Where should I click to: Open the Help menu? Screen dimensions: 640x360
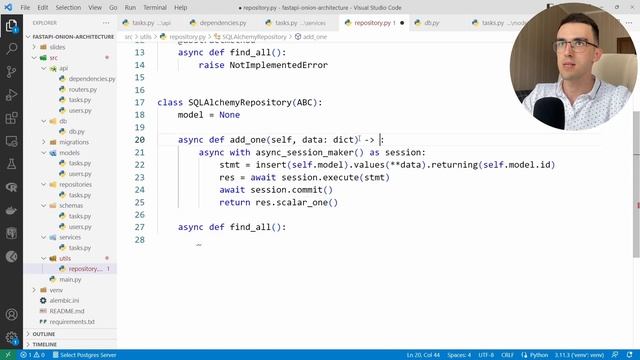click(180, 7)
